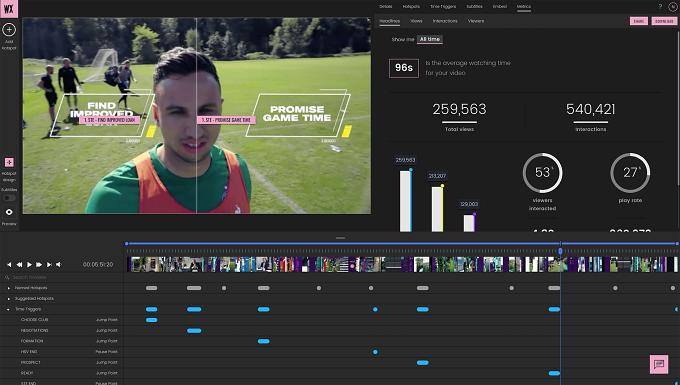Focus the Search timeline field
Viewport: 680px width, 385px height.
(x=62, y=277)
